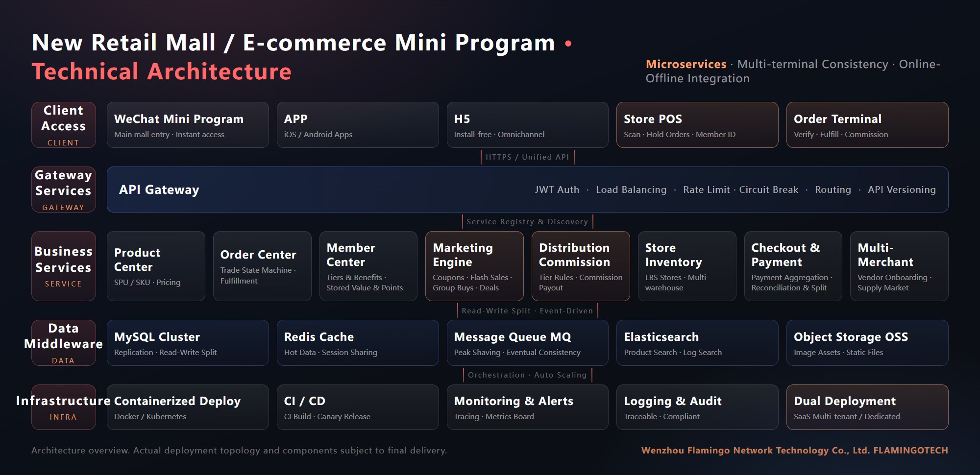Click the Rate Limit · Circuit Break text
The height and width of the screenshot is (475, 980).
(x=741, y=190)
